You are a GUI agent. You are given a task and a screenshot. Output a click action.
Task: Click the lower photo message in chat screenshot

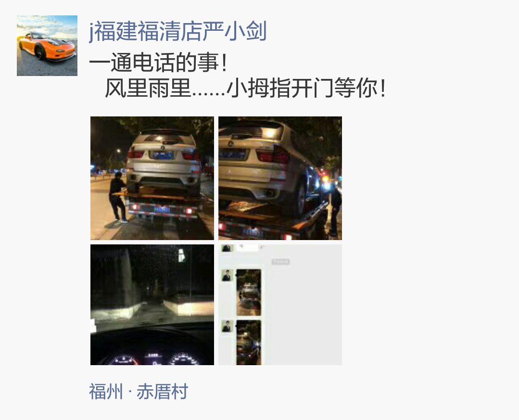click(x=249, y=343)
